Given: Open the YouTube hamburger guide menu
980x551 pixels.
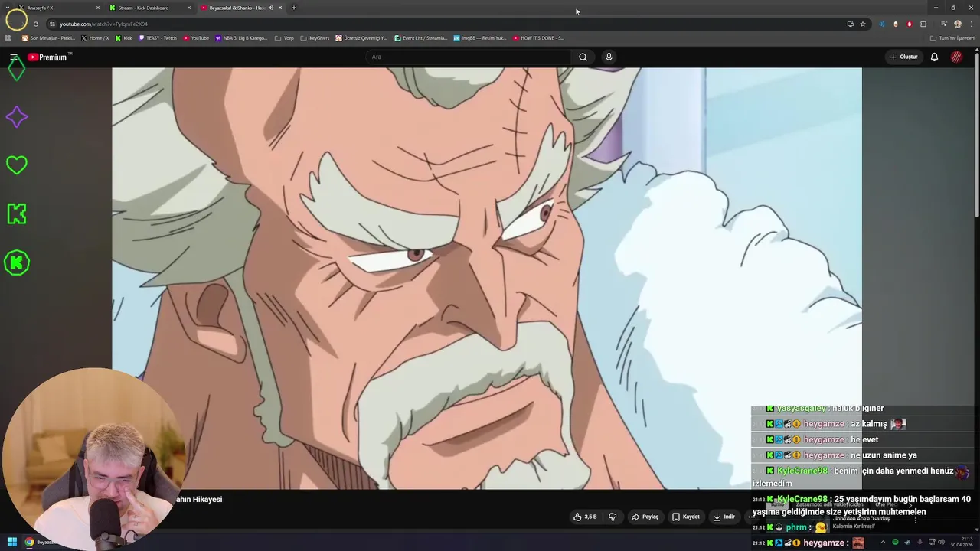Looking at the screenshot, I should coord(13,57).
